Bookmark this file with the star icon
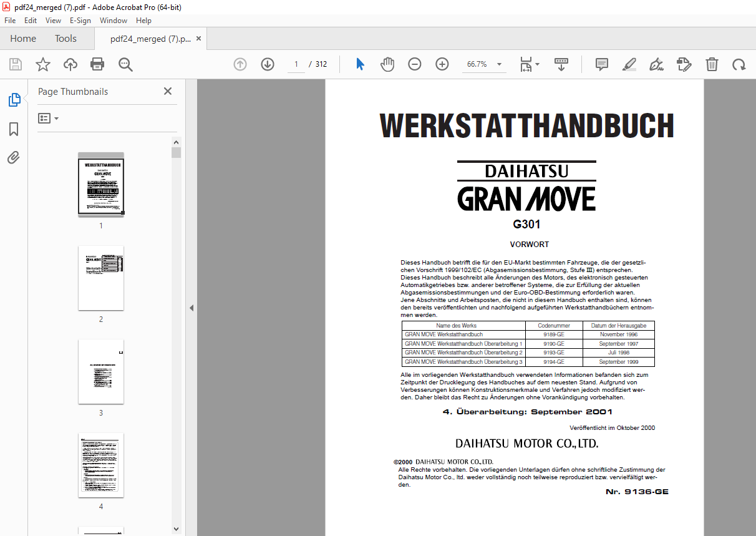 pyautogui.click(x=43, y=64)
